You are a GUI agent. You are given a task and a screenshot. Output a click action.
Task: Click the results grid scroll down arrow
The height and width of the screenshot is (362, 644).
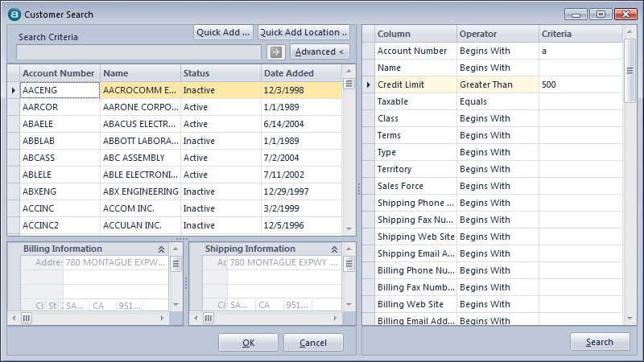coord(349,229)
